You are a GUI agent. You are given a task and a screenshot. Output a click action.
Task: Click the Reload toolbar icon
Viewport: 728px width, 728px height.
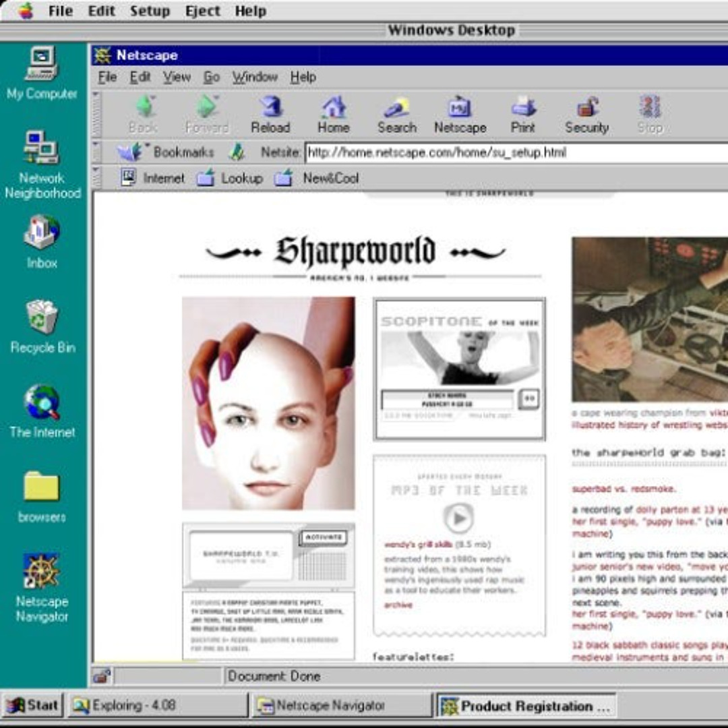coord(270,114)
